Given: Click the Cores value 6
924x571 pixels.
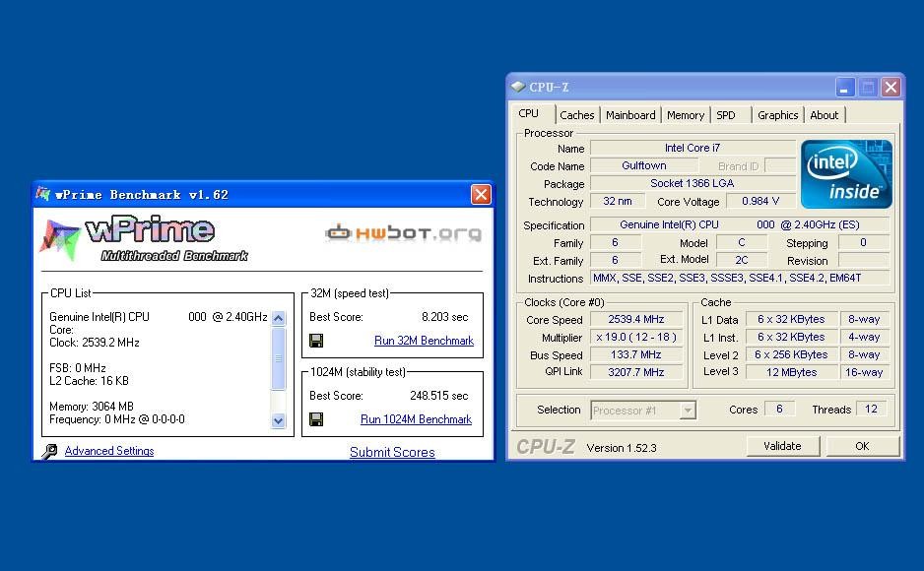Looking at the screenshot, I should (779, 409).
